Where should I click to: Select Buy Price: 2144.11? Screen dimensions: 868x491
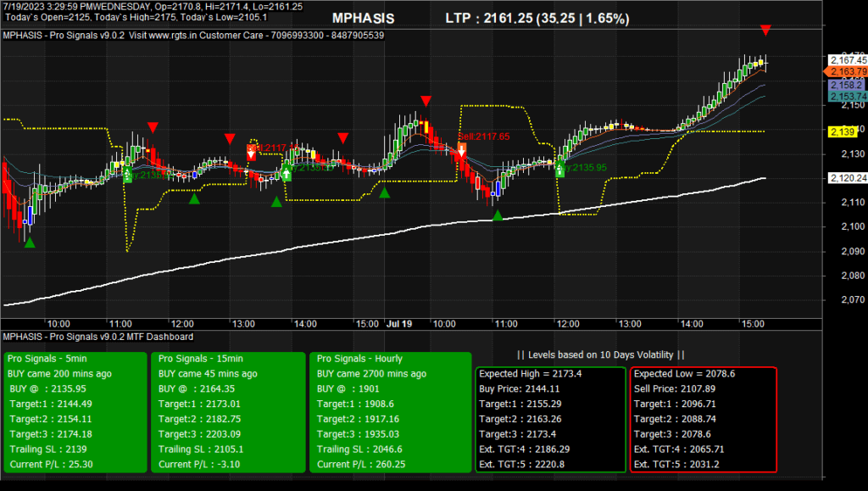click(520, 388)
